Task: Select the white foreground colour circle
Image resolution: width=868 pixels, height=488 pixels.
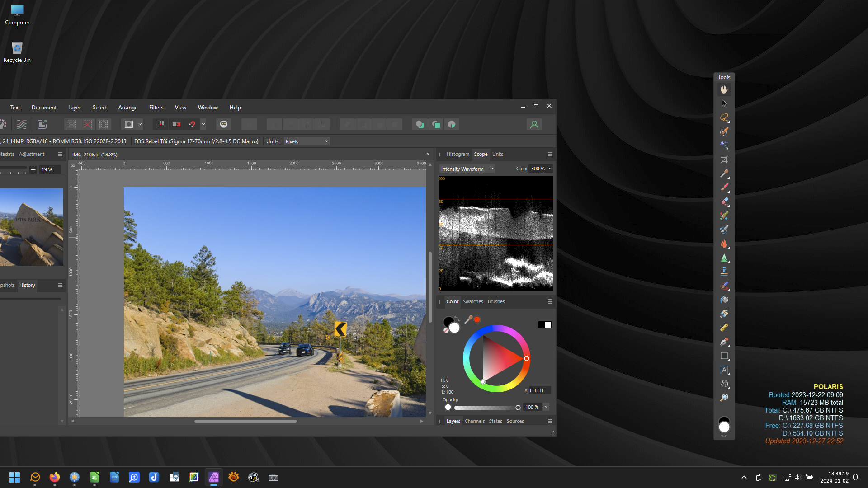Action: [x=454, y=328]
